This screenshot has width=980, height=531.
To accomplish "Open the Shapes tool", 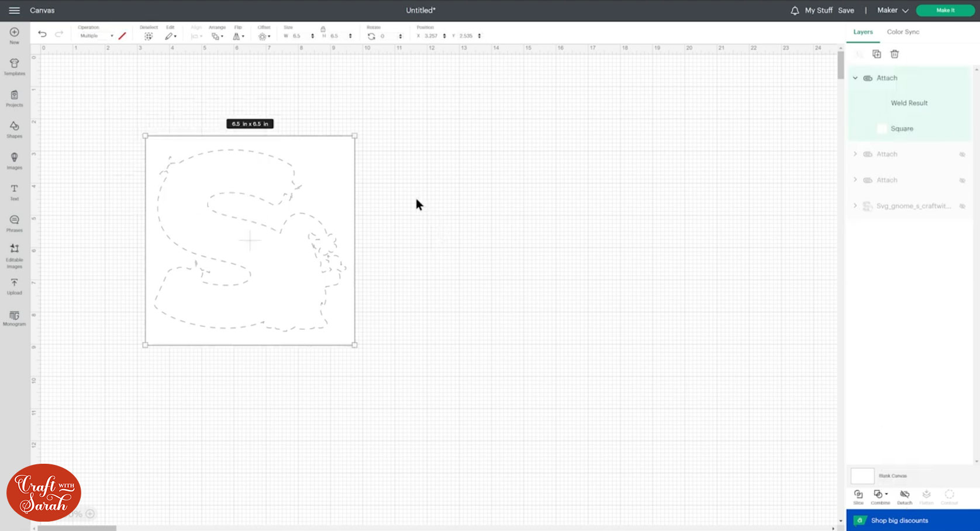I will click(x=15, y=129).
